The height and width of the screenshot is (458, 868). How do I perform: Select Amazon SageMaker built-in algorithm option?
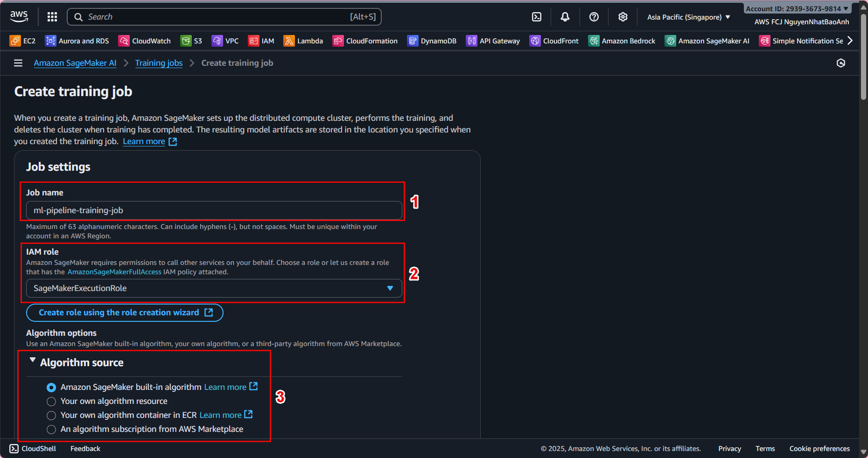[x=51, y=388]
